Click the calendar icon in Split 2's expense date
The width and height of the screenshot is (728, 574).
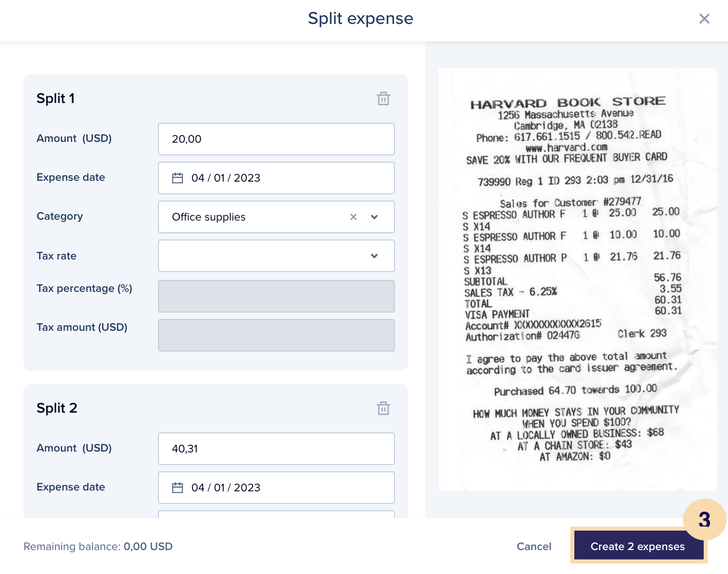[x=178, y=488]
